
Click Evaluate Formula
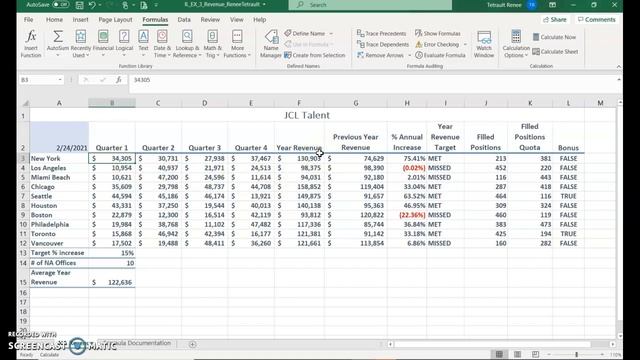pos(440,55)
